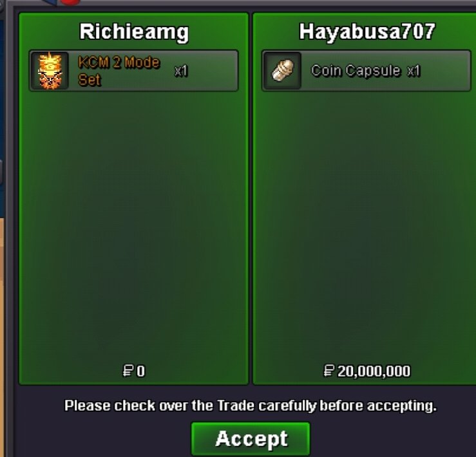
Task: Click Hayabusa707's offered amount of 20,000,000
Action: click(374, 371)
